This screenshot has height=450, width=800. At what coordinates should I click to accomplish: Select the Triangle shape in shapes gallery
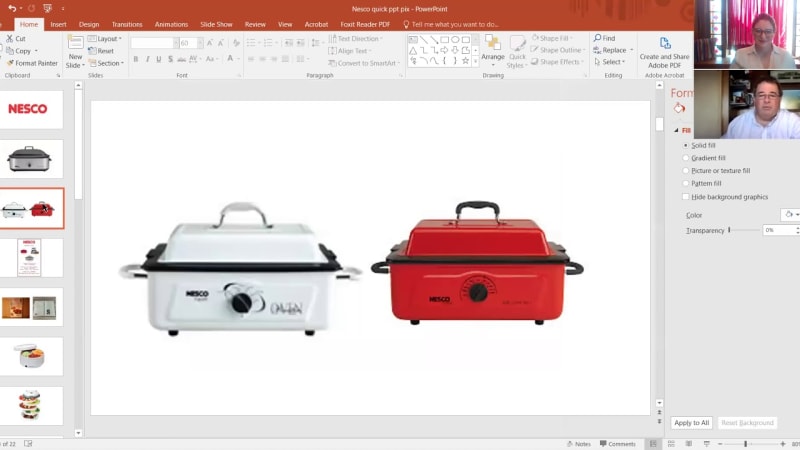tap(413, 50)
